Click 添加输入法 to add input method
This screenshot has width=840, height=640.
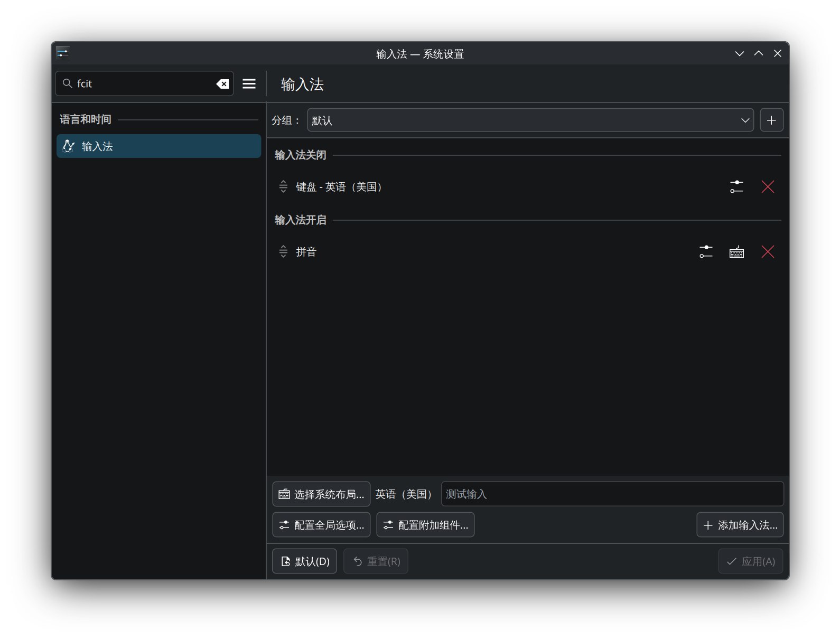[x=740, y=525]
